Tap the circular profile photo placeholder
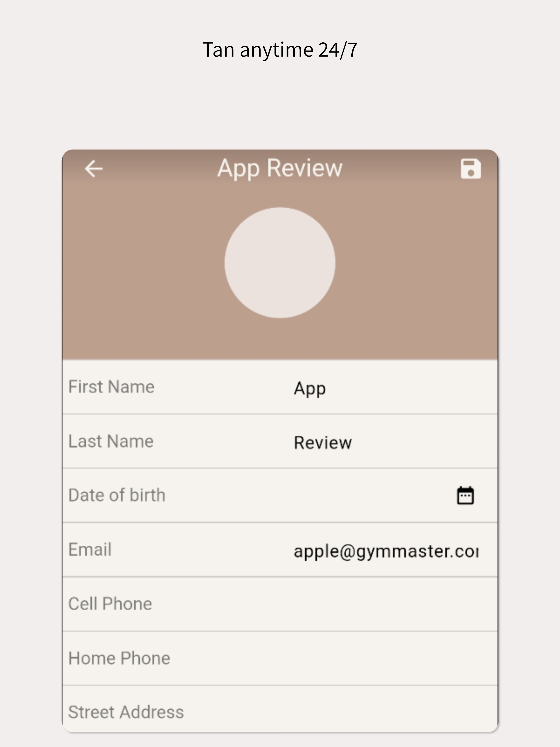The width and height of the screenshot is (560, 747). point(280,263)
